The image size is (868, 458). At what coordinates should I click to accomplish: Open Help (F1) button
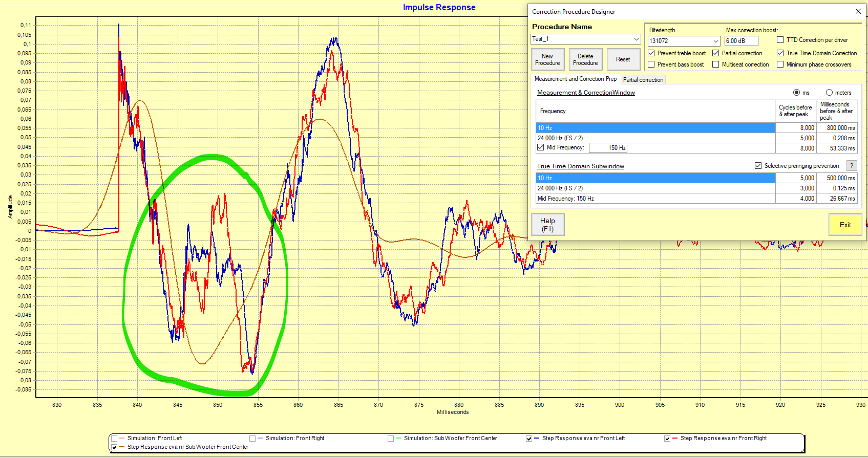(x=547, y=225)
